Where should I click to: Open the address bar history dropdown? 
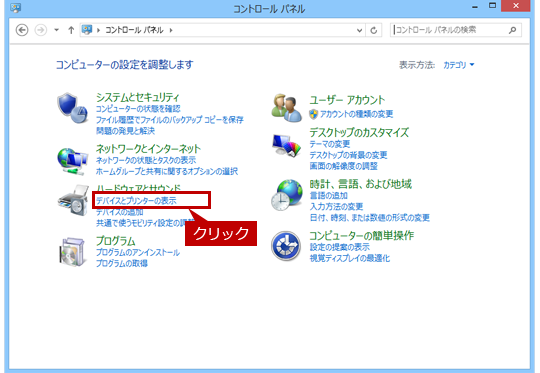(359, 30)
